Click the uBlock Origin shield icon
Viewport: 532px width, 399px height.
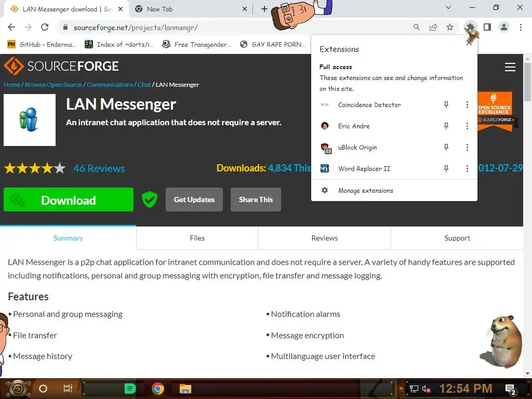[325, 148]
